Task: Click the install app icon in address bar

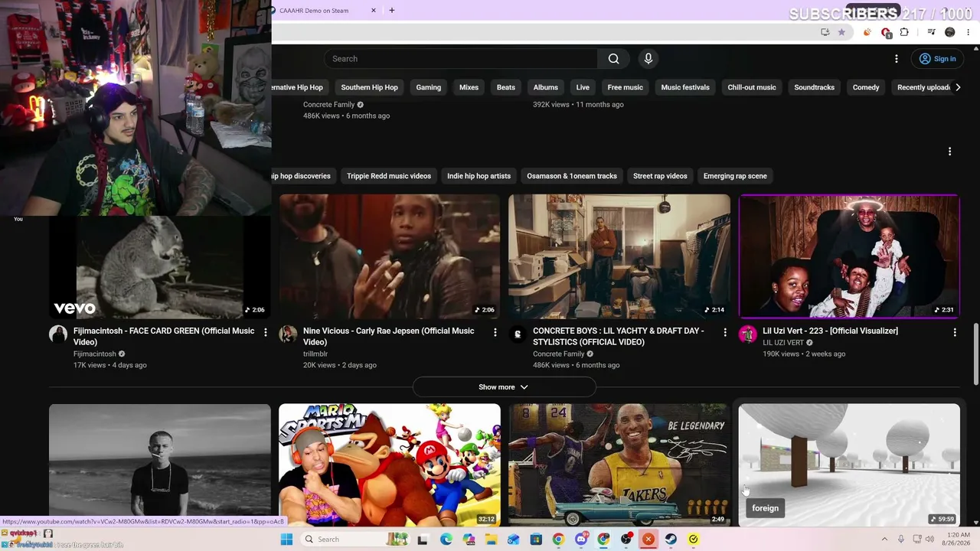Action: [825, 32]
